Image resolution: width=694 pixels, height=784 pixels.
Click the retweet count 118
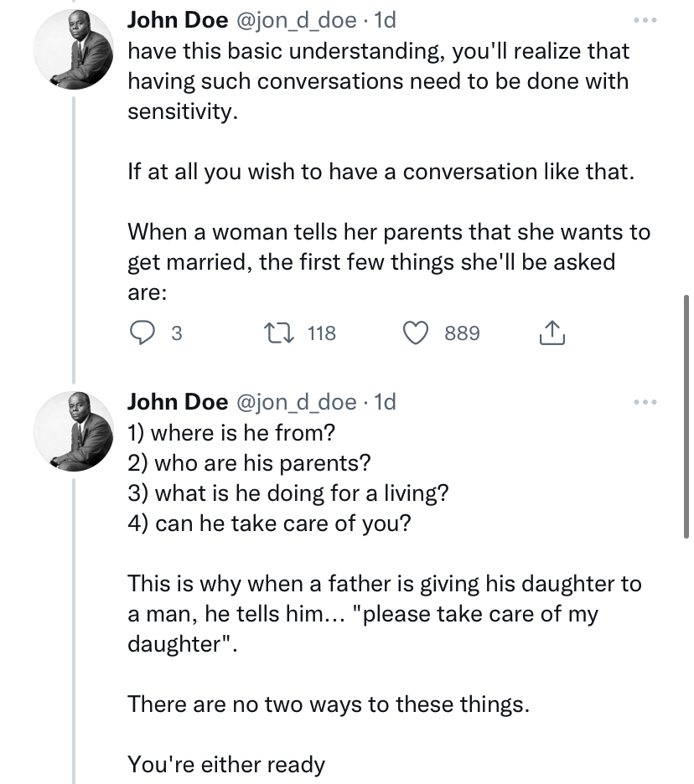point(322,333)
